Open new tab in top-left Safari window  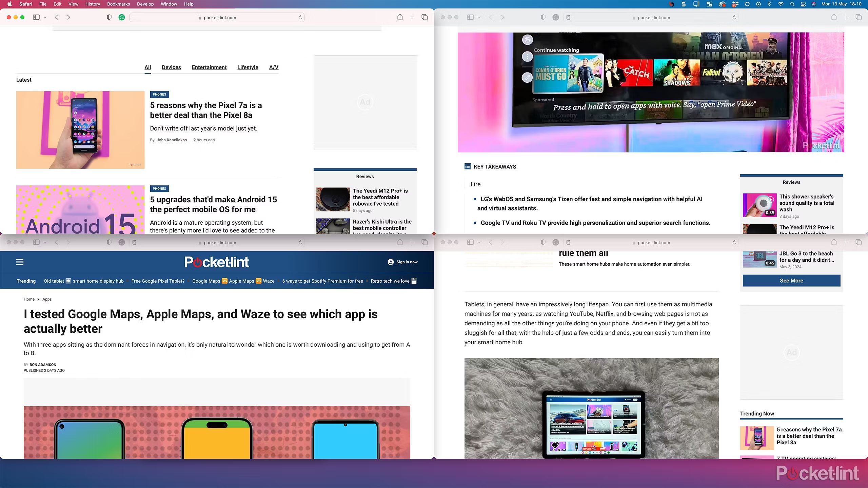[412, 17]
